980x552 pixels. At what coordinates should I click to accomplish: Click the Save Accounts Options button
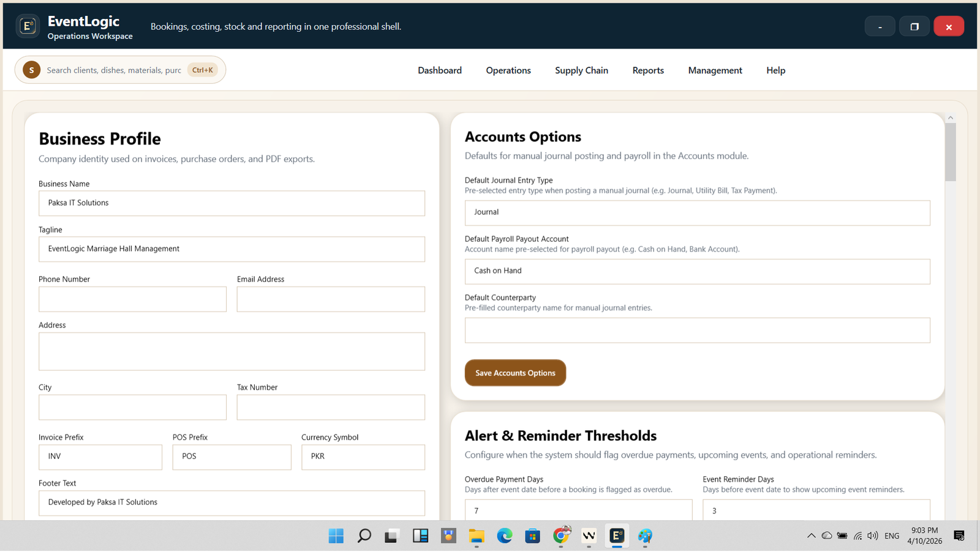tap(514, 373)
